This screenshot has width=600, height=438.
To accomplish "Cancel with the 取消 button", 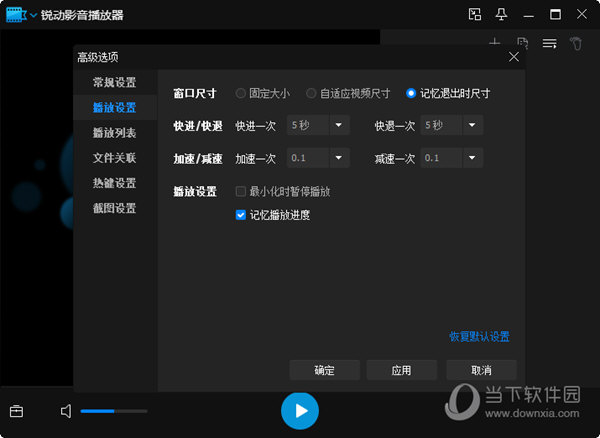I will coord(481,370).
